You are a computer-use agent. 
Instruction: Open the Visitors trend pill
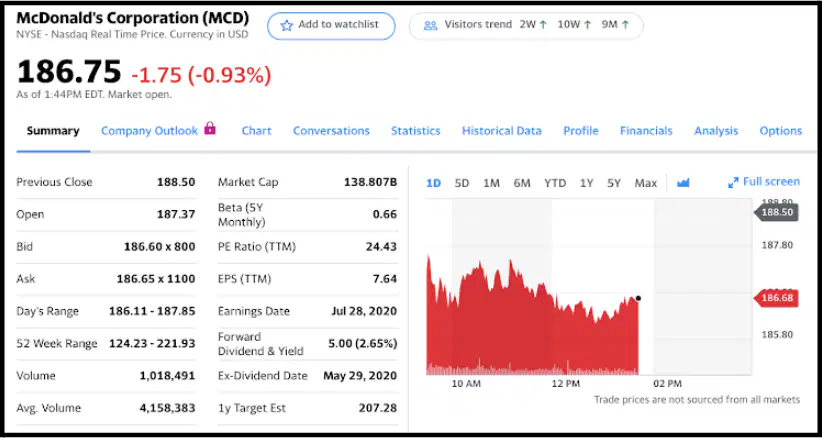pyautogui.click(x=526, y=26)
